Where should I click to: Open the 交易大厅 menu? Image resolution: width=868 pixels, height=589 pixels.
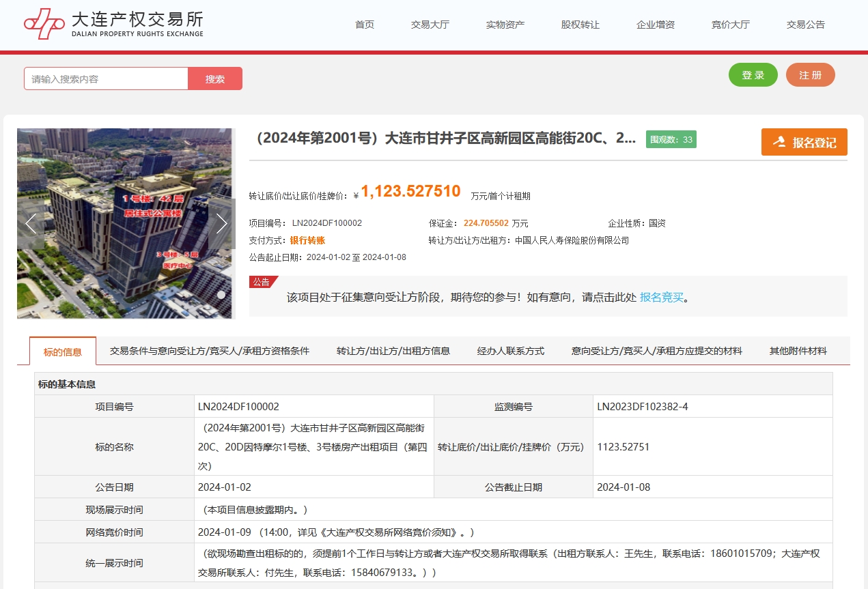point(430,25)
